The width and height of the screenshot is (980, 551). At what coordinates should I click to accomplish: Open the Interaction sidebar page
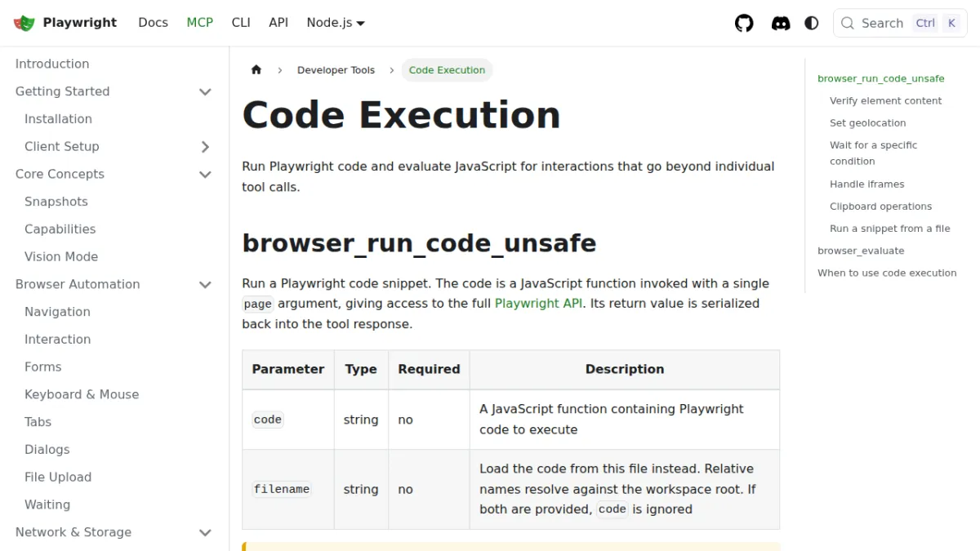pos(57,340)
